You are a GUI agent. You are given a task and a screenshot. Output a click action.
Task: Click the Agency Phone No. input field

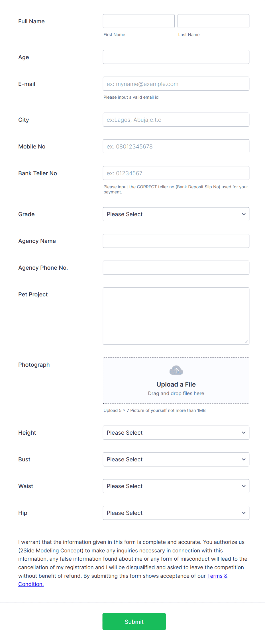point(176,267)
